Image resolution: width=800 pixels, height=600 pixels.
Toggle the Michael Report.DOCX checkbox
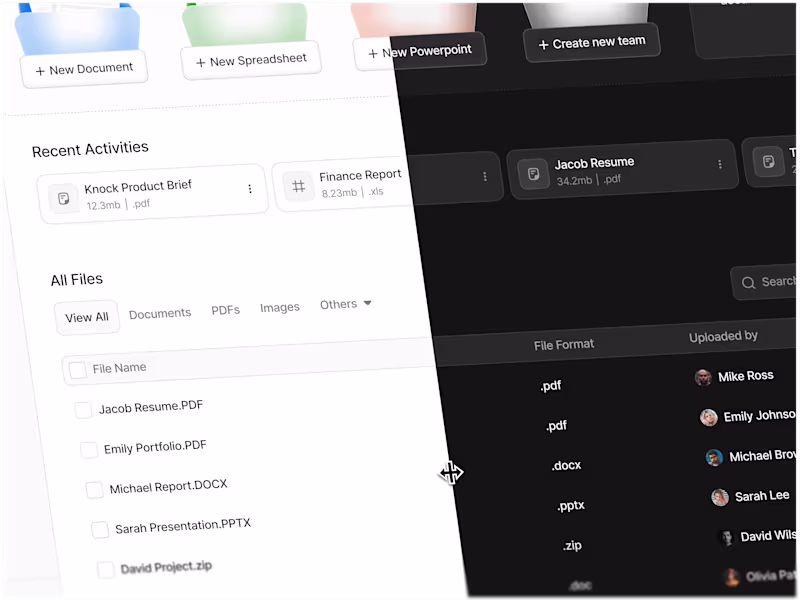(94, 490)
